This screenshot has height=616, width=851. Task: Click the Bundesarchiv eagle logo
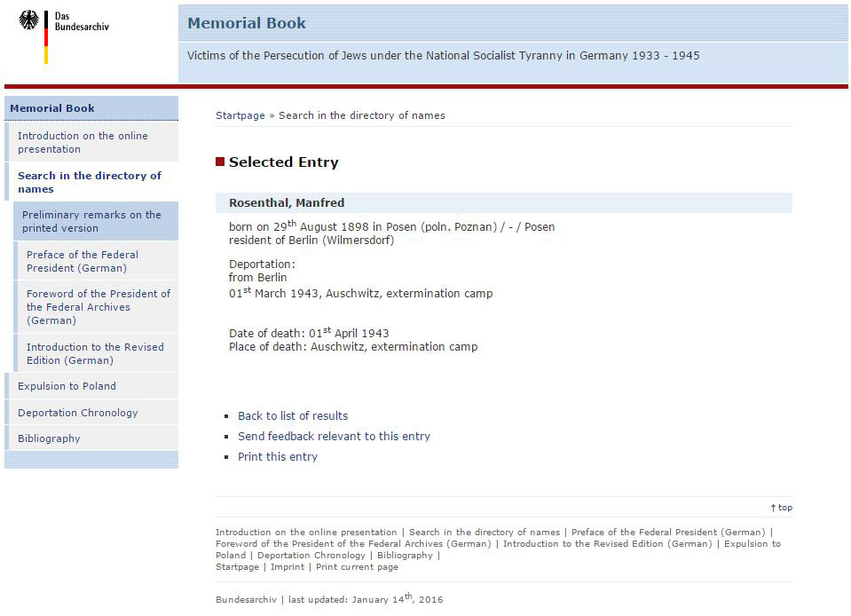pyautogui.click(x=28, y=20)
